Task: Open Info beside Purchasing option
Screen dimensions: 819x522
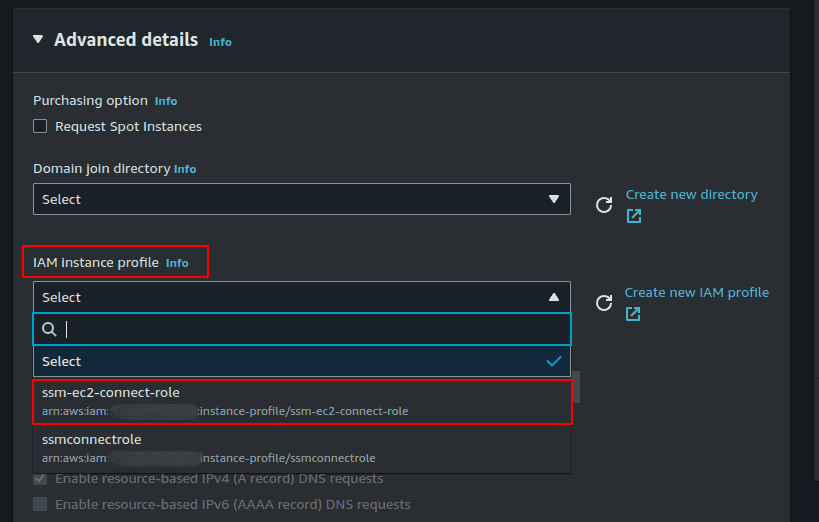Action: [x=166, y=101]
